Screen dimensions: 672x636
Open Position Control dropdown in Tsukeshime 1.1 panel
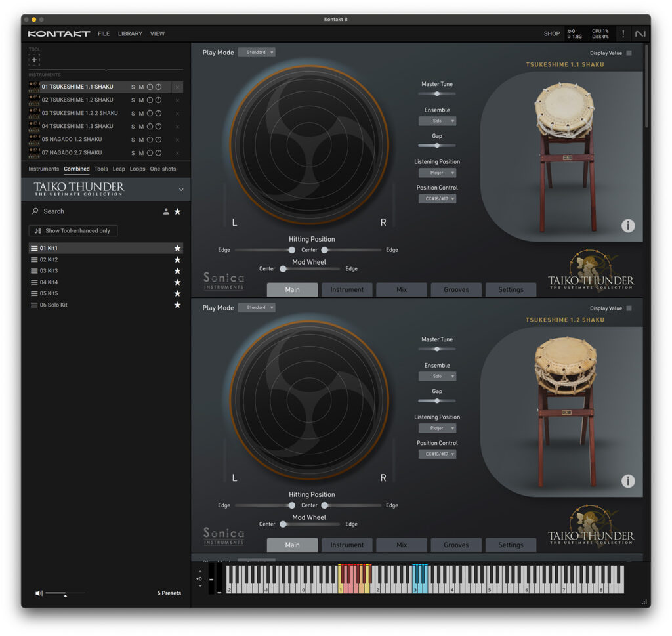click(x=437, y=198)
